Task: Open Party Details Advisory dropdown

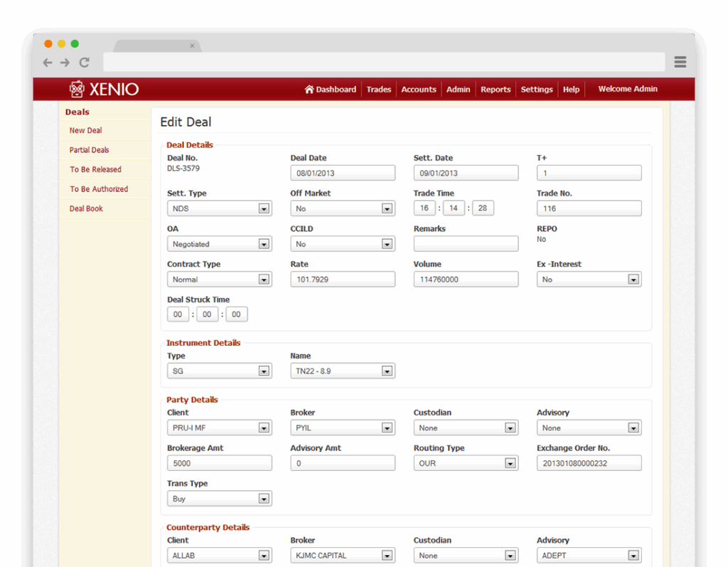Action: coord(589,428)
